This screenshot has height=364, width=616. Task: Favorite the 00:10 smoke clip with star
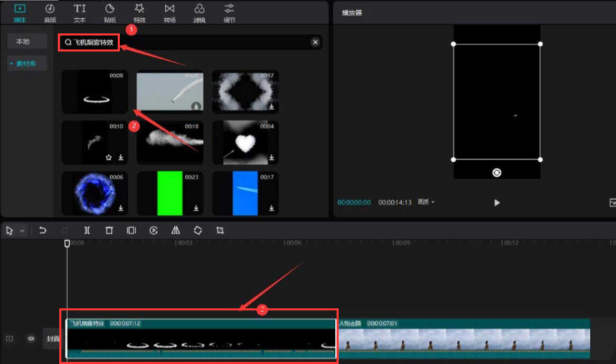tap(109, 157)
